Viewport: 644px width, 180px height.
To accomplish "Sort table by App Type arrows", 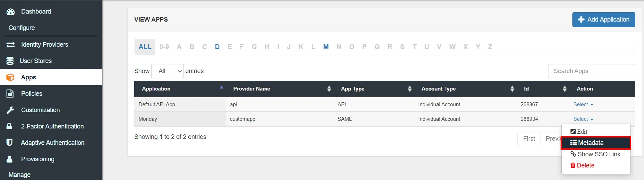I will [x=410, y=89].
